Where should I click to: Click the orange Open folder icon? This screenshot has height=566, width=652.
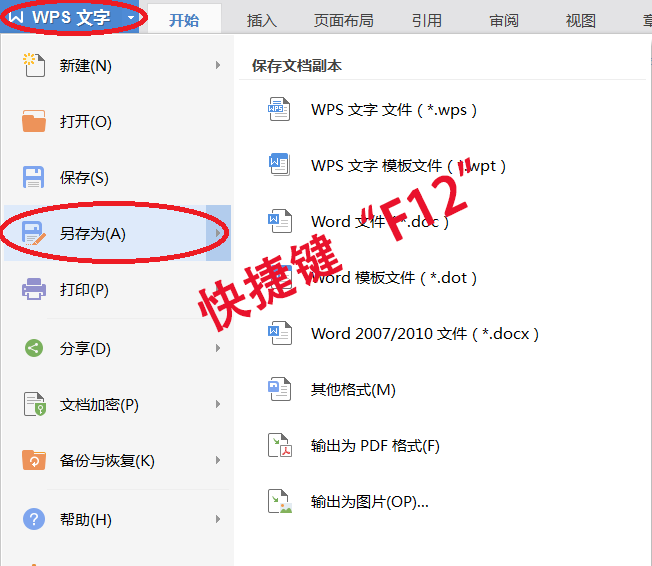pyautogui.click(x=34, y=121)
